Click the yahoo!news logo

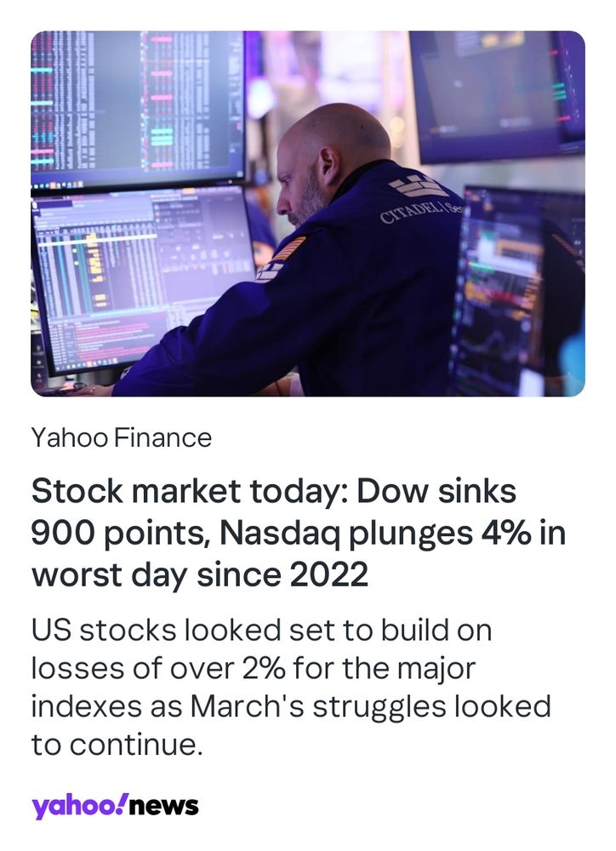pyautogui.click(x=115, y=806)
